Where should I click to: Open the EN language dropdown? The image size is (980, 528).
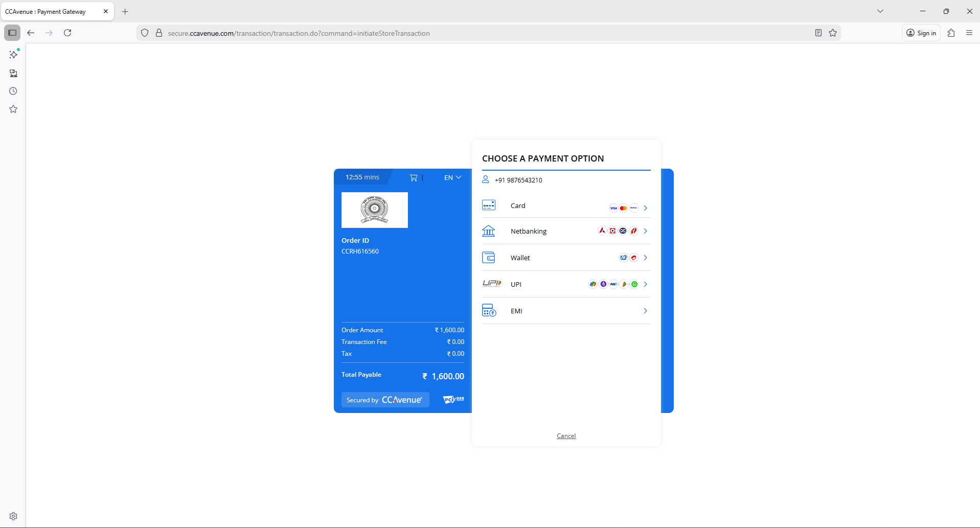(x=452, y=177)
